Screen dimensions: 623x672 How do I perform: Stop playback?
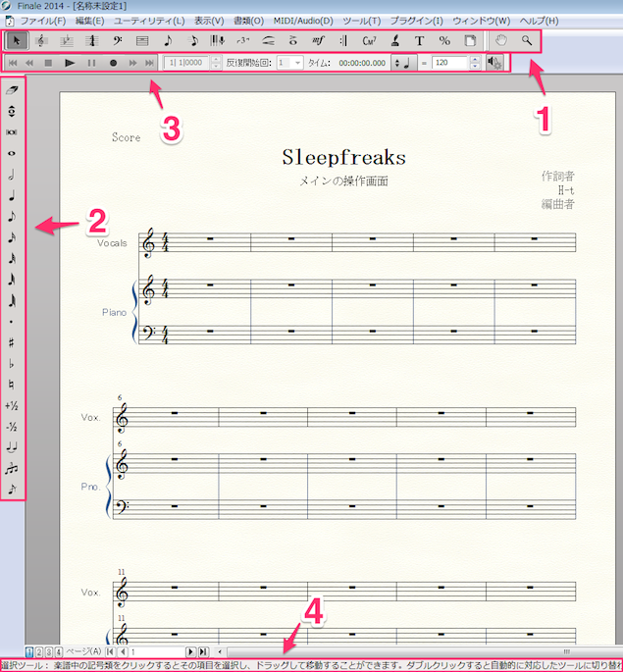tap(48, 63)
